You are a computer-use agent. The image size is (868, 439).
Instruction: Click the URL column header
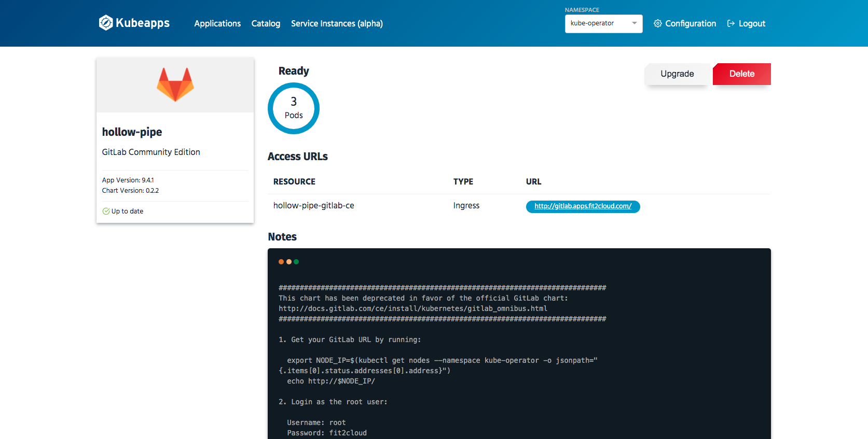coord(533,181)
